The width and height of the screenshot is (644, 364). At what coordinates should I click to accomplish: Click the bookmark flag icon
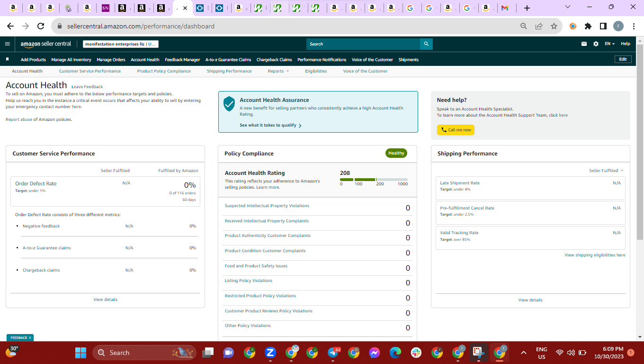[8, 59]
